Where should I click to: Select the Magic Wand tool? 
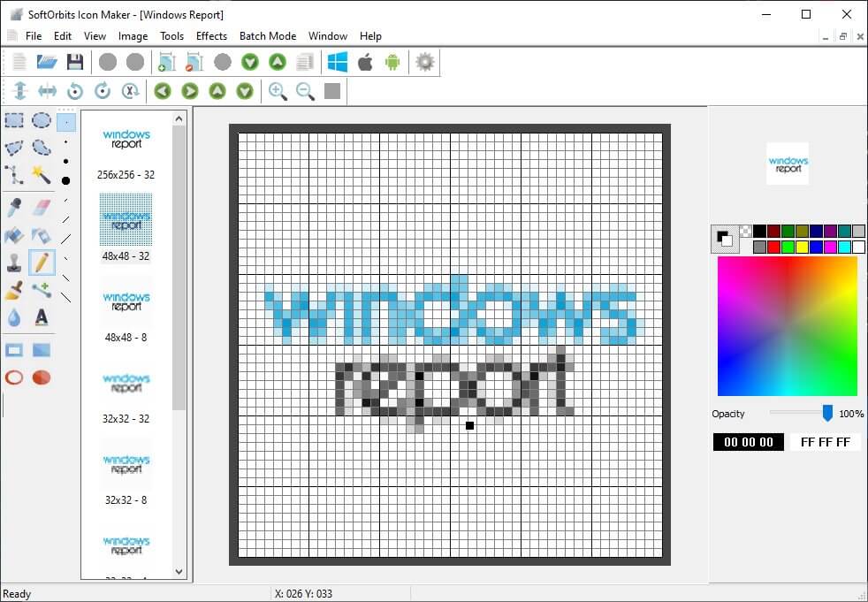[42, 174]
